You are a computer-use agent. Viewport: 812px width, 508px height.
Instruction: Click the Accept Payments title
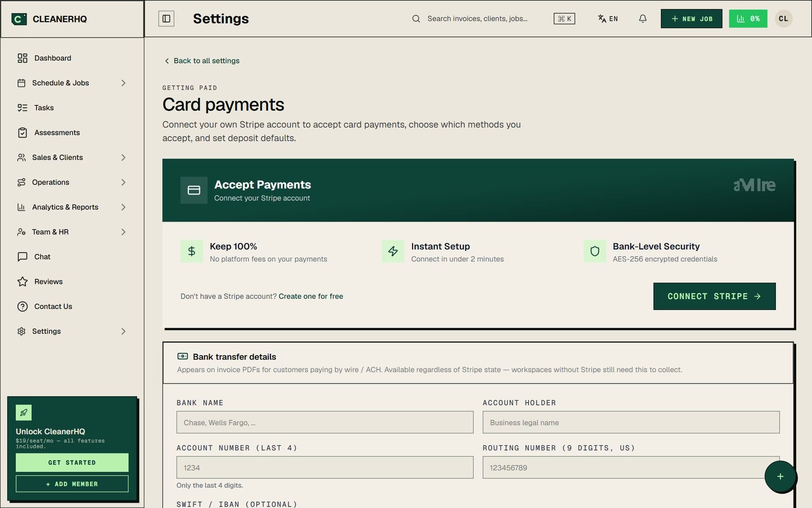[x=262, y=185]
